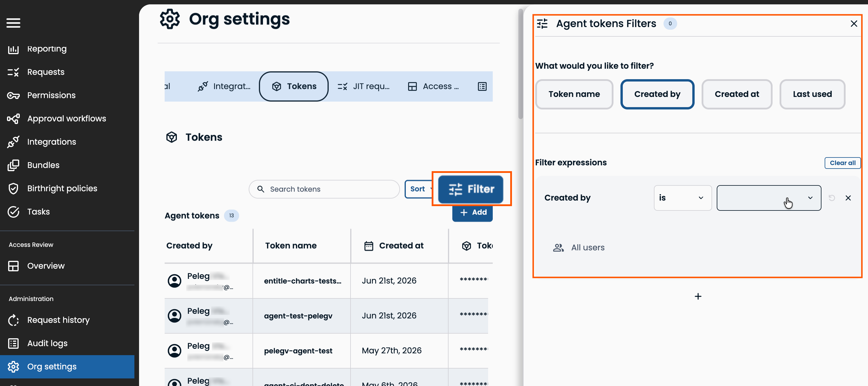Open the hamburger menu in the sidebar

click(x=13, y=23)
